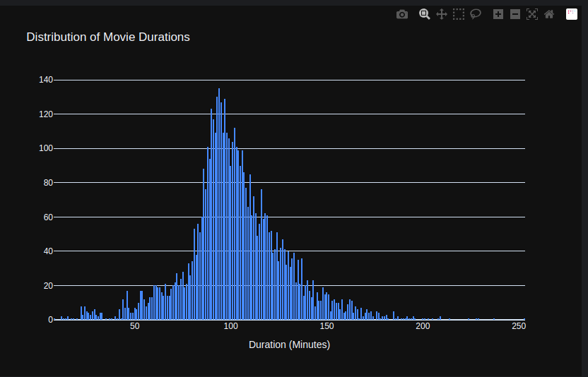Click x-axis tick label 100

(230, 326)
